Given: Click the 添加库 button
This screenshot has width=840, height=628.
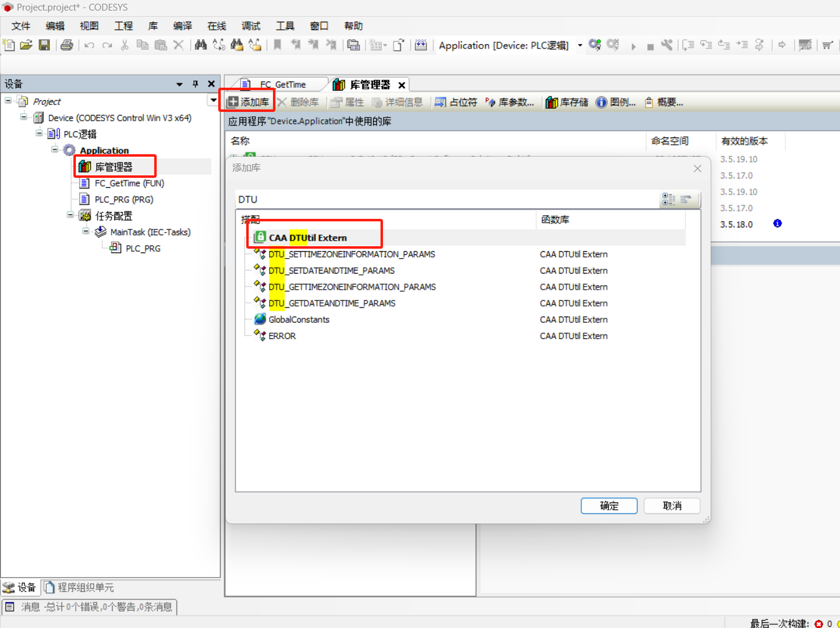Looking at the screenshot, I should coord(247,103).
